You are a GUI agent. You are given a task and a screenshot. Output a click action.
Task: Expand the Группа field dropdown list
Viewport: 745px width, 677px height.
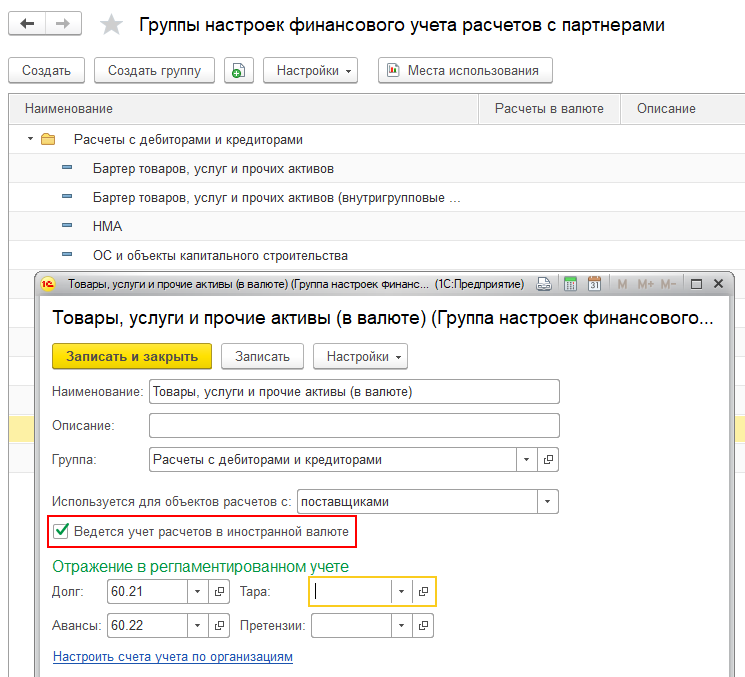[x=526, y=460]
